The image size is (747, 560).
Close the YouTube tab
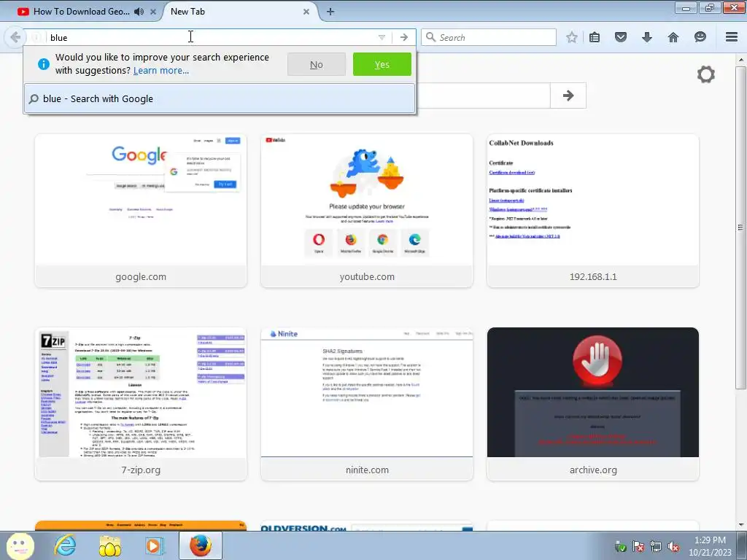pos(153,12)
